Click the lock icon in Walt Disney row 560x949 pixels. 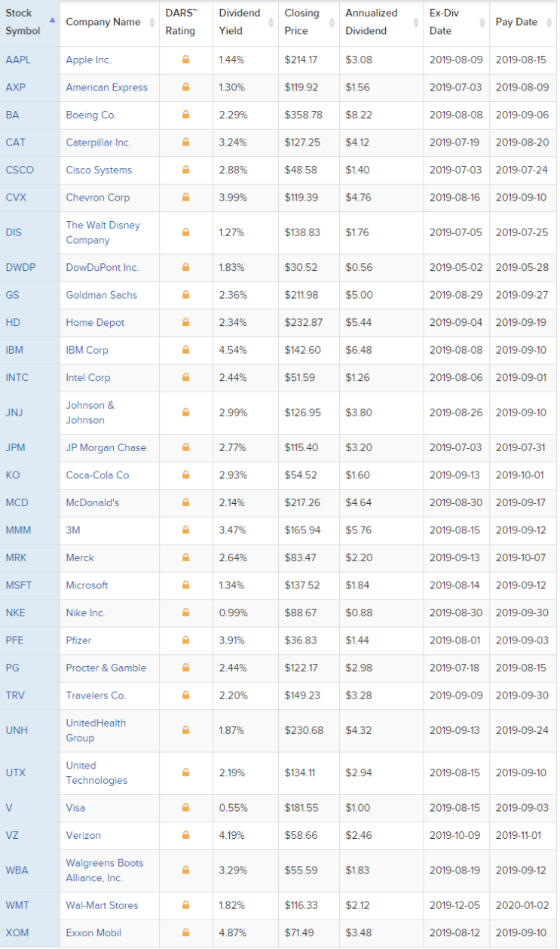pyautogui.click(x=186, y=232)
